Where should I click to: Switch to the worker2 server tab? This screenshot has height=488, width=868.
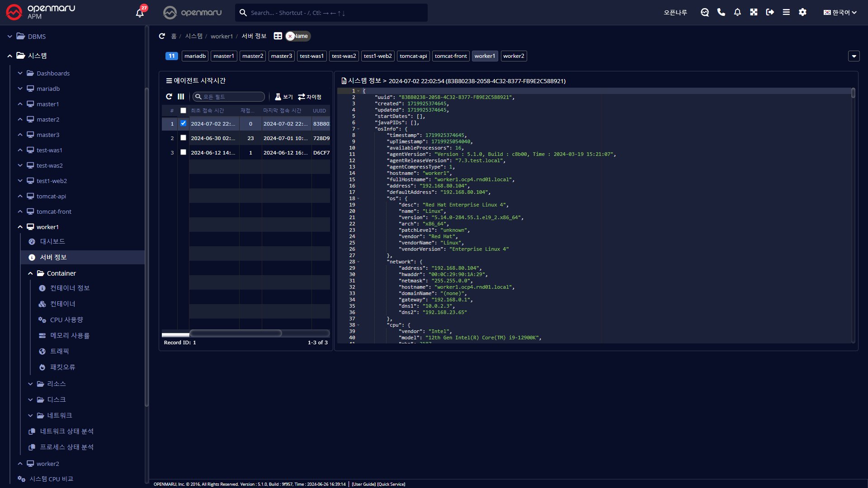coord(514,56)
